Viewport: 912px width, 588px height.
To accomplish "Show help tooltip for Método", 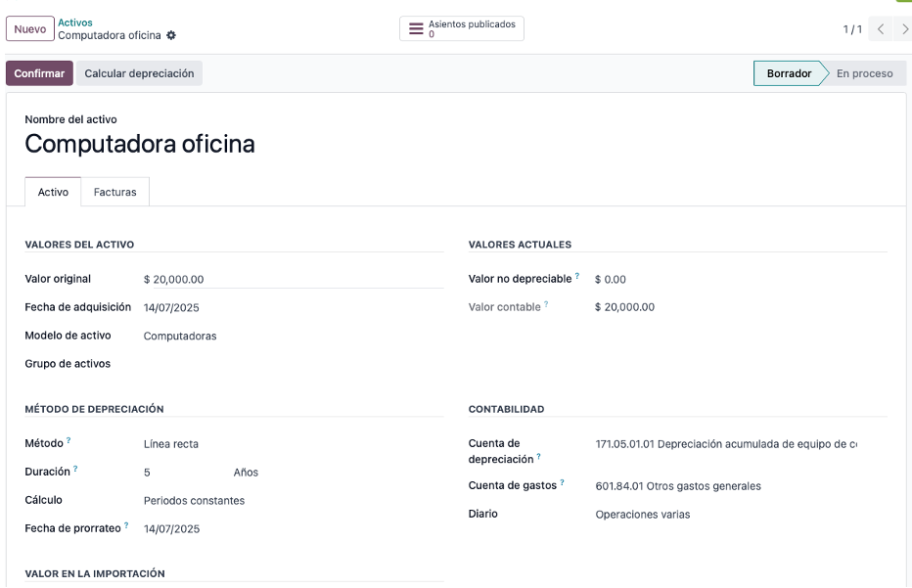I will [68, 440].
